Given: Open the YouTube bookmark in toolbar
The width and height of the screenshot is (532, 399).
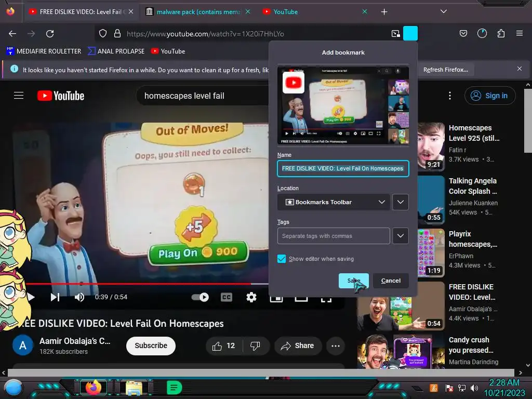Looking at the screenshot, I should pyautogui.click(x=168, y=51).
